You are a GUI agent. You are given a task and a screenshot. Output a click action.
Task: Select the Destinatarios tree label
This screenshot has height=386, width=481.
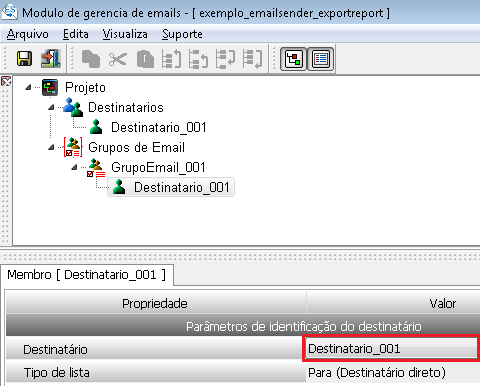tap(126, 107)
